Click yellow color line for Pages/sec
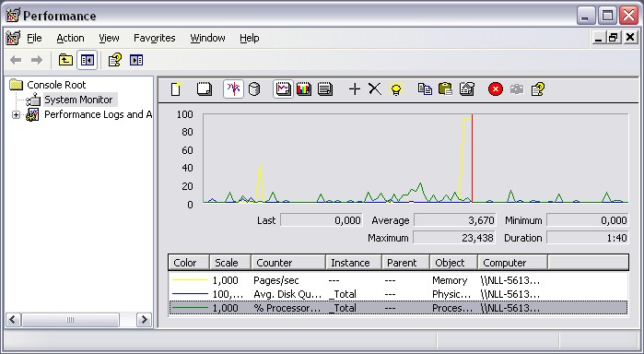Viewport: 644px width, 354px height. [x=190, y=280]
